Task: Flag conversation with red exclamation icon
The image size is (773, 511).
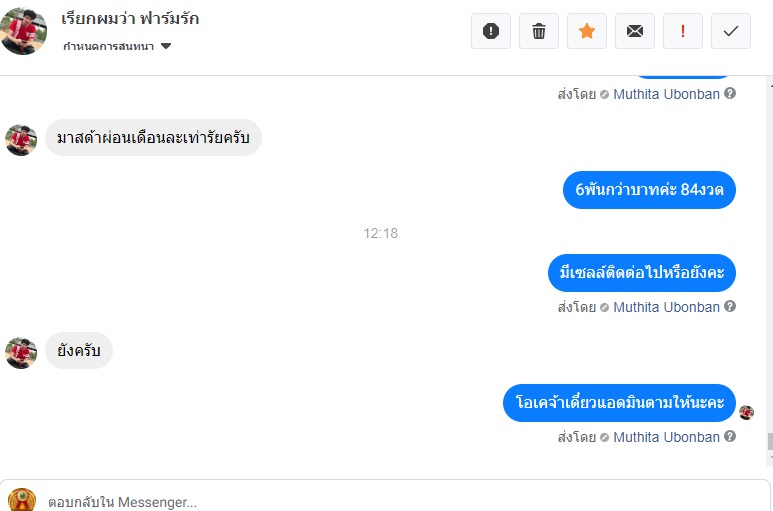Action: 683,32
